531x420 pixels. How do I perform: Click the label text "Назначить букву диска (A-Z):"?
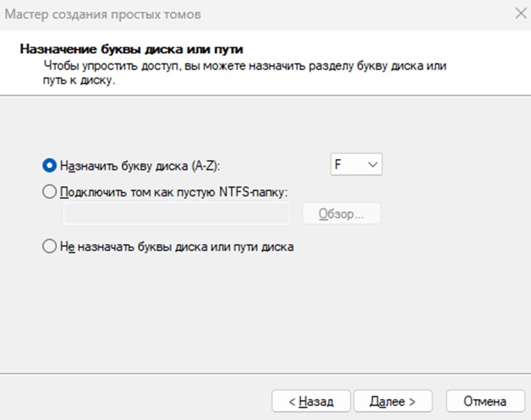pos(140,166)
